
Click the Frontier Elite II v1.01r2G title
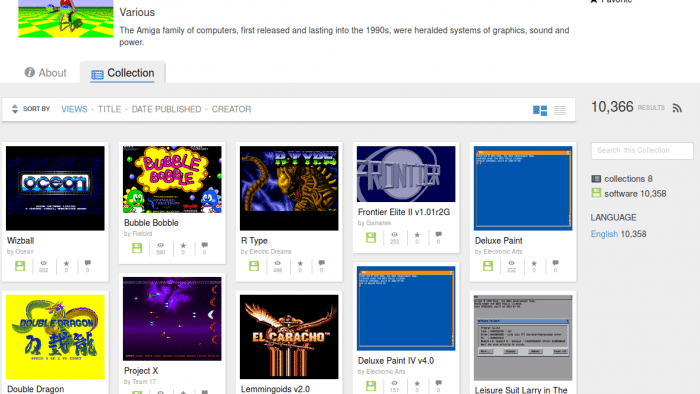pyautogui.click(x=404, y=212)
